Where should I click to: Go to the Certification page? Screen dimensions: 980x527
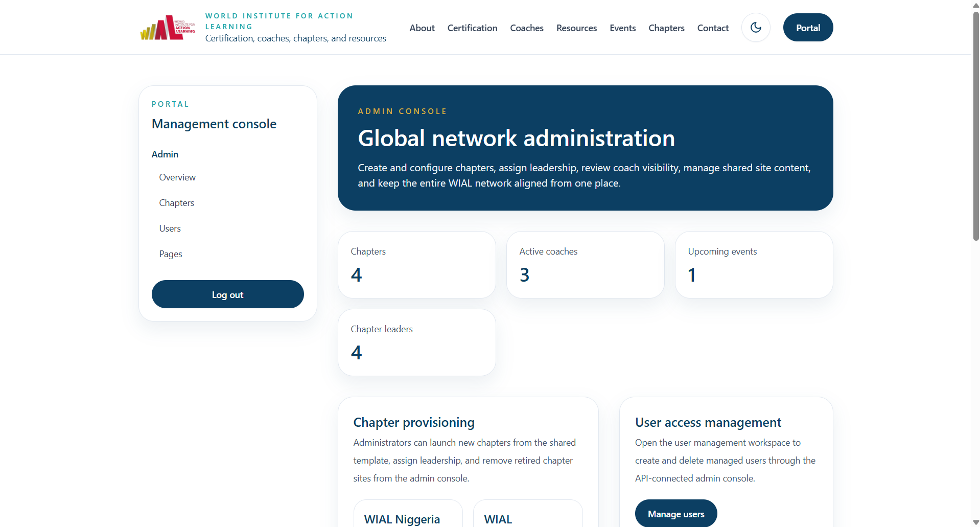pos(472,28)
